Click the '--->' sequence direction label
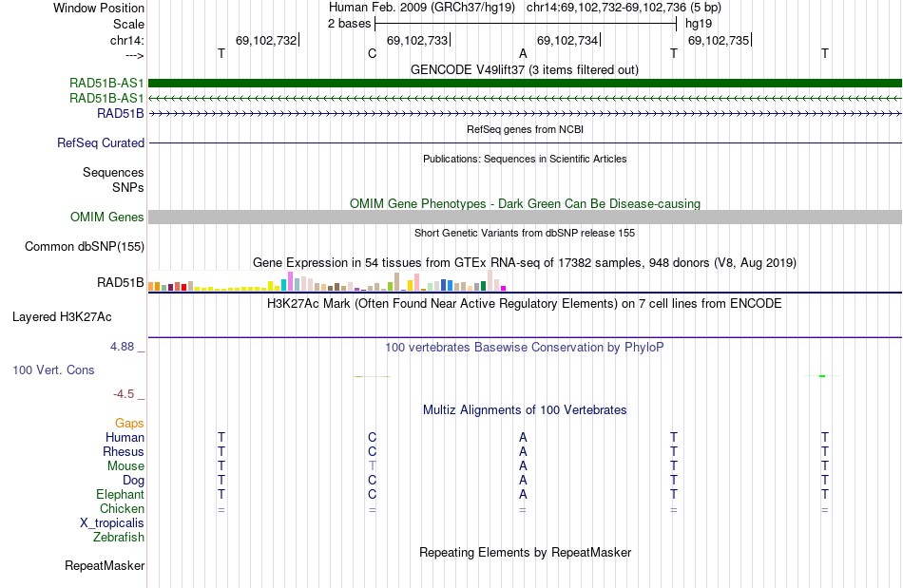This screenshot has height=588, width=903. 135,55
